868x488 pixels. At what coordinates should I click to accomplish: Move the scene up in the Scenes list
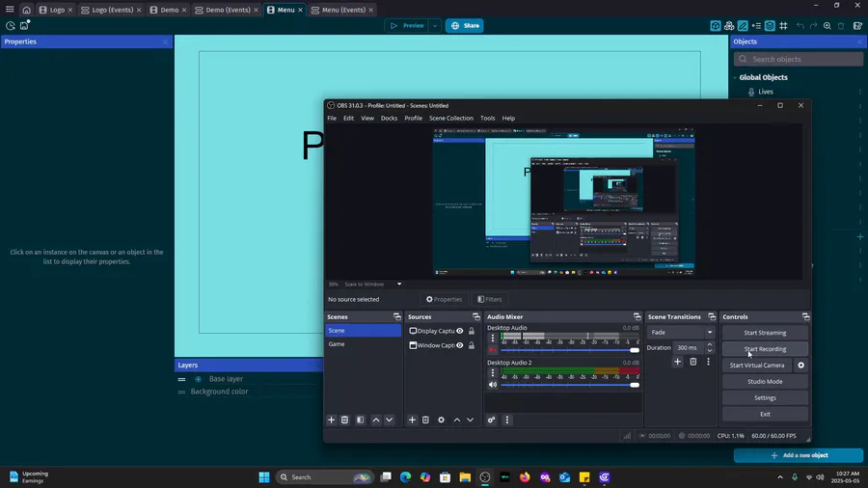pyautogui.click(x=376, y=420)
